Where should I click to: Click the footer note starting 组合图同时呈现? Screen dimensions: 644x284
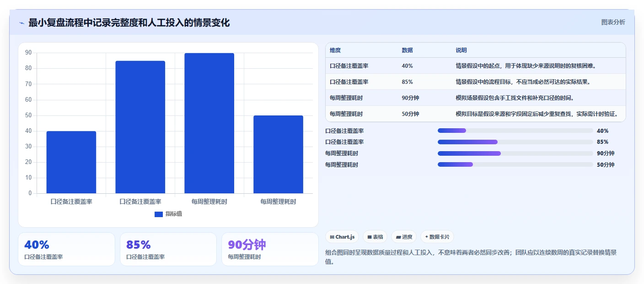tap(471, 257)
